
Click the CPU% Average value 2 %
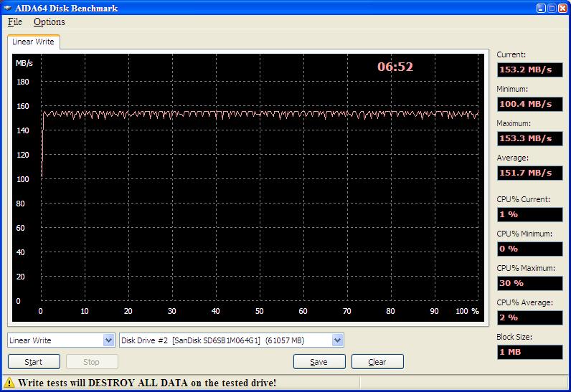click(x=530, y=317)
